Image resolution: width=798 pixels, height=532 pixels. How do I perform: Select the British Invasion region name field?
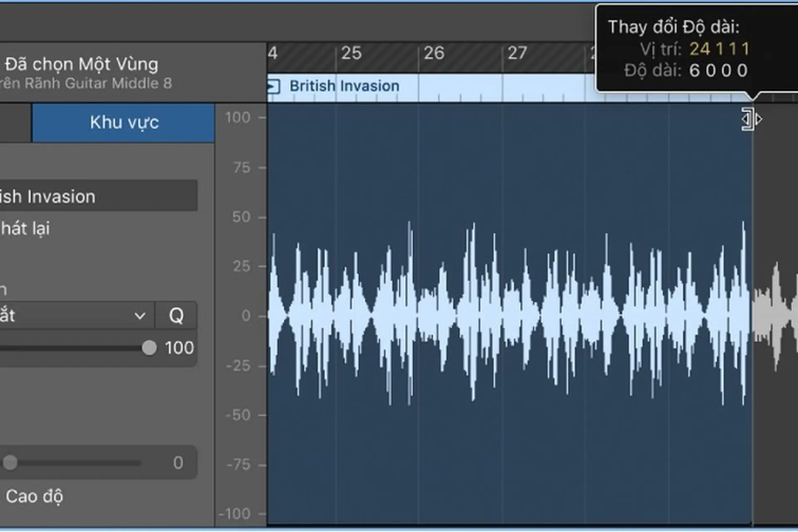pos(98,196)
